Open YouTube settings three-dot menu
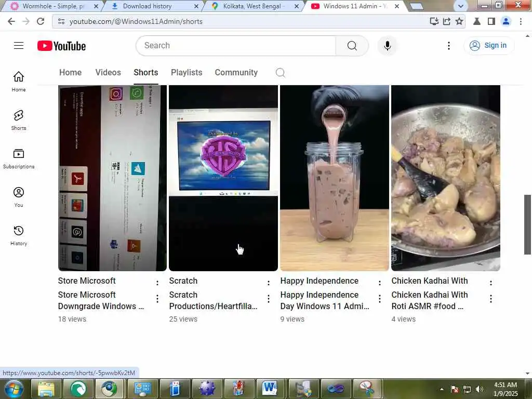Viewport: 532px width, 399px height. [448, 46]
